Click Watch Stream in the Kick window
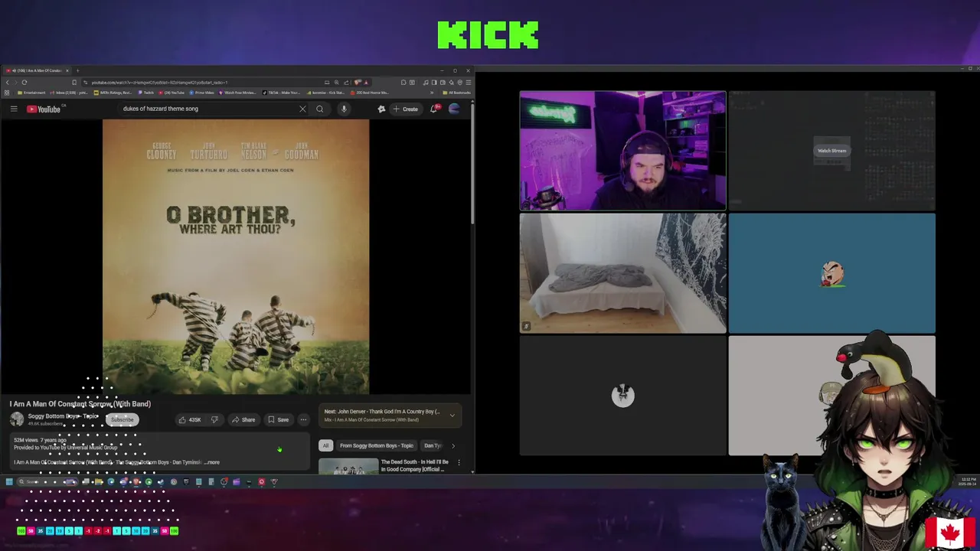980x551 pixels. 831,151
